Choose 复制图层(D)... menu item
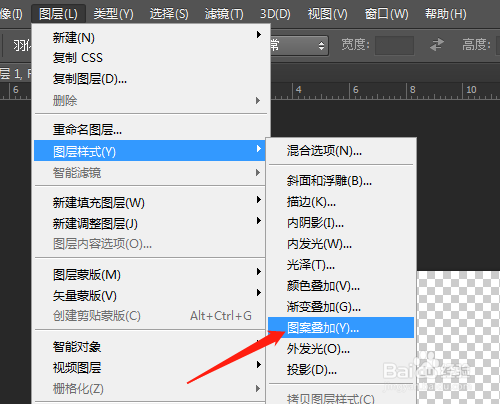Viewport: 500px width, 404px height. (x=151, y=79)
